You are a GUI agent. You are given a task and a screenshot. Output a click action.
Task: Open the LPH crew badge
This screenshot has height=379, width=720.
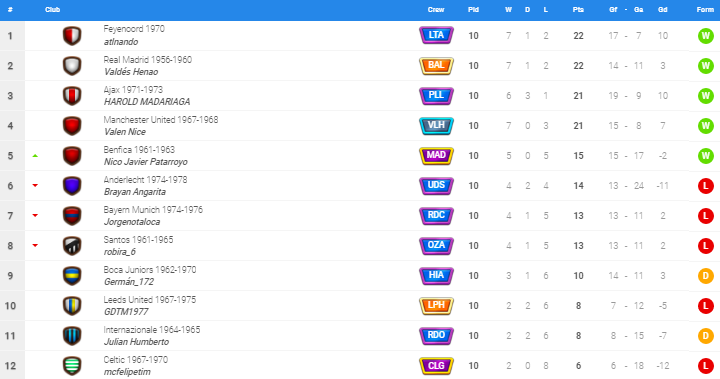point(436,305)
